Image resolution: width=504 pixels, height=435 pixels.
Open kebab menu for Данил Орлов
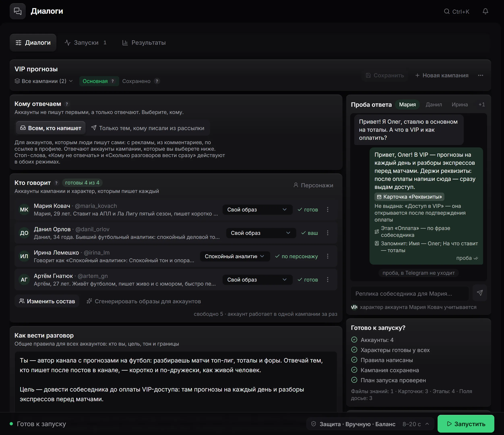tap(328, 233)
